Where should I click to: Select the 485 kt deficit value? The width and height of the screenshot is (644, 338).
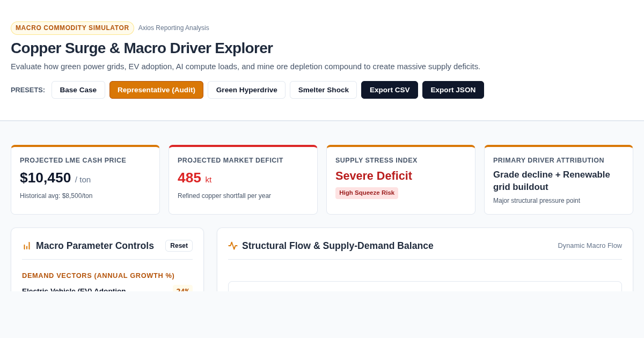(x=194, y=178)
